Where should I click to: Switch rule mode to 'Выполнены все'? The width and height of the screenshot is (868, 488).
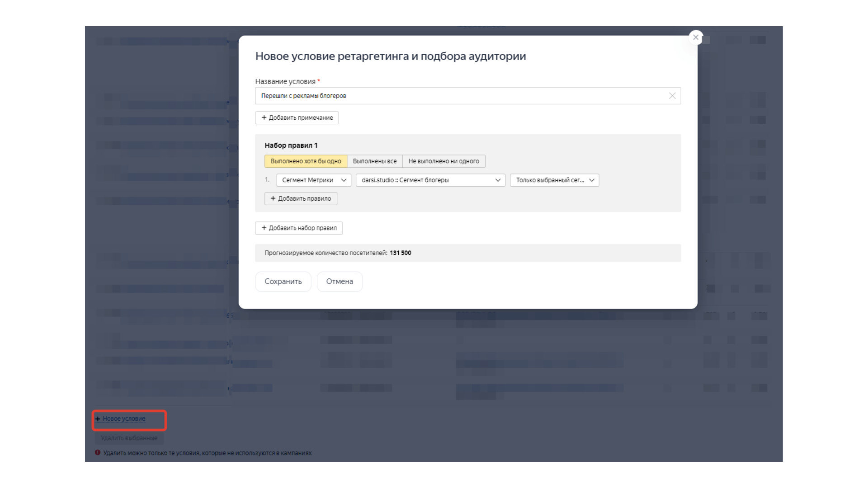click(374, 161)
